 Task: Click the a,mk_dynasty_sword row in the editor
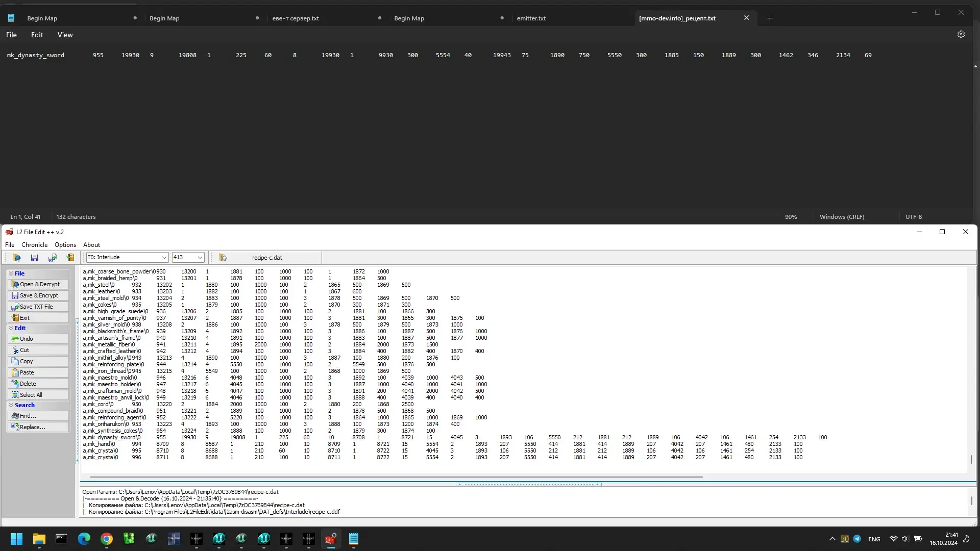(455, 437)
